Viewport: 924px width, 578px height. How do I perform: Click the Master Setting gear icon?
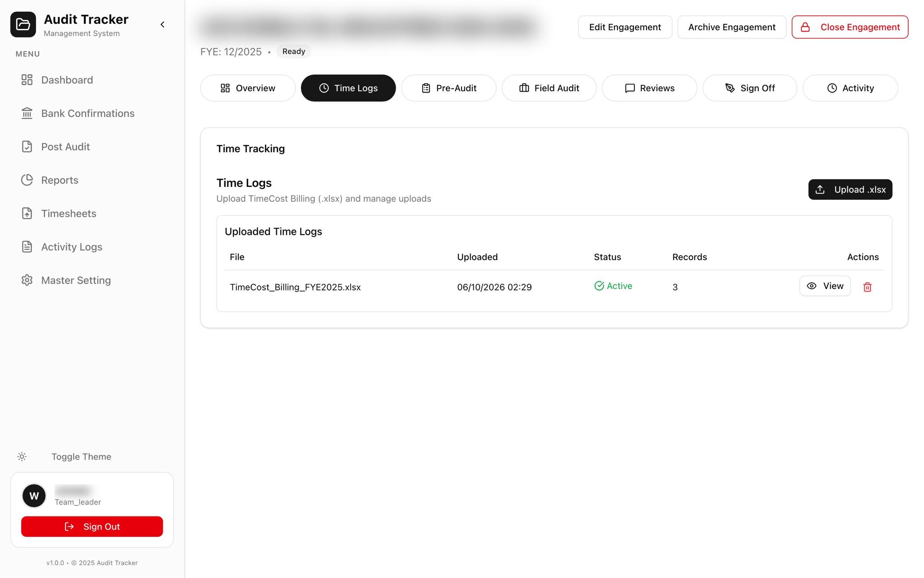27,280
